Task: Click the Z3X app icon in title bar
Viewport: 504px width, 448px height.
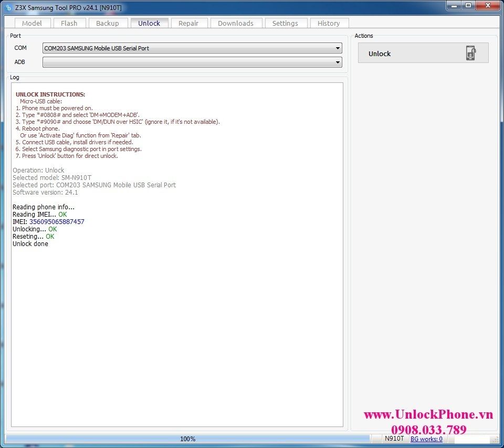Action: [x=8, y=7]
